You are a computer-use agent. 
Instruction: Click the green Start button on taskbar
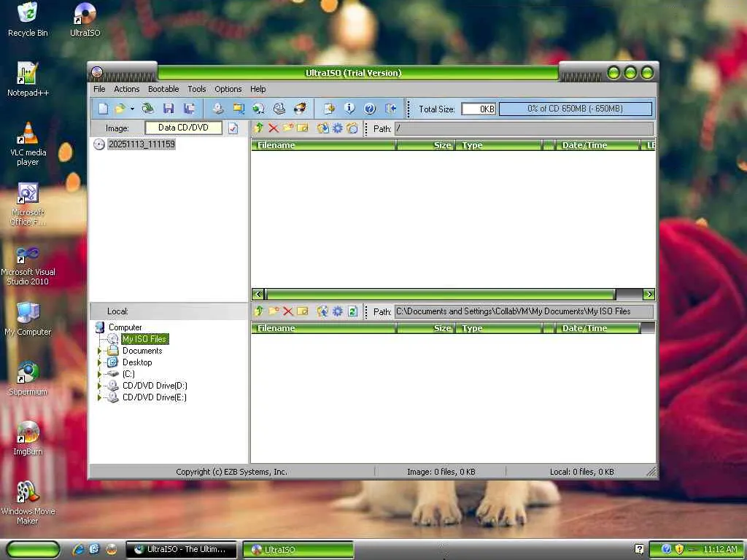[x=33, y=550]
